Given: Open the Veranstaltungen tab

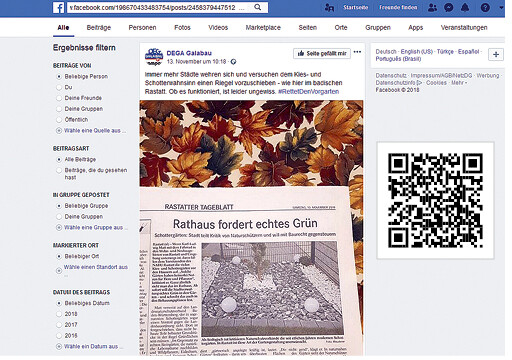Looking at the screenshot, I should tap(464, 28).
